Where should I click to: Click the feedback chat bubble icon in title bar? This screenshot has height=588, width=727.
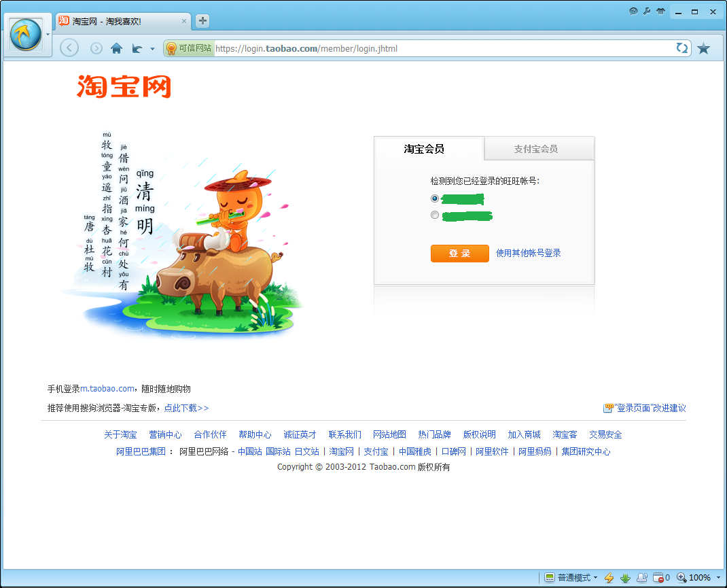coord(633,12)
